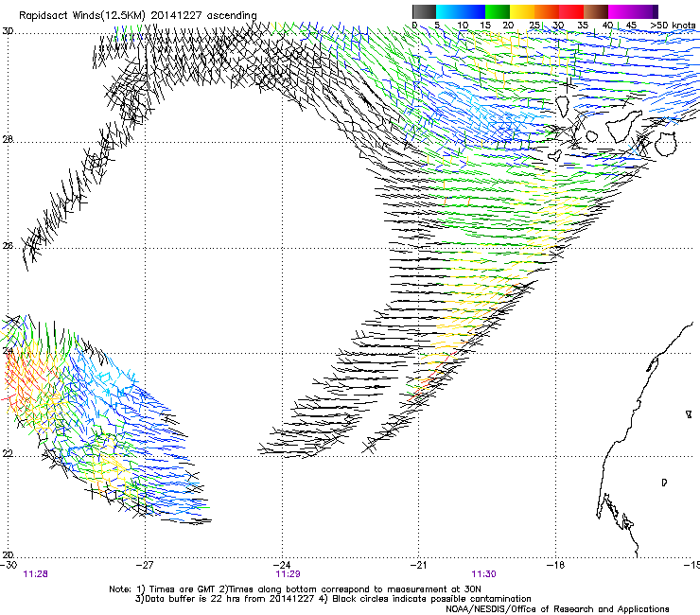Image resolution: width=700 pixels, height=615 pixels.
Task: Click the '10' legend scale label
Action: (x=463, y=26)
